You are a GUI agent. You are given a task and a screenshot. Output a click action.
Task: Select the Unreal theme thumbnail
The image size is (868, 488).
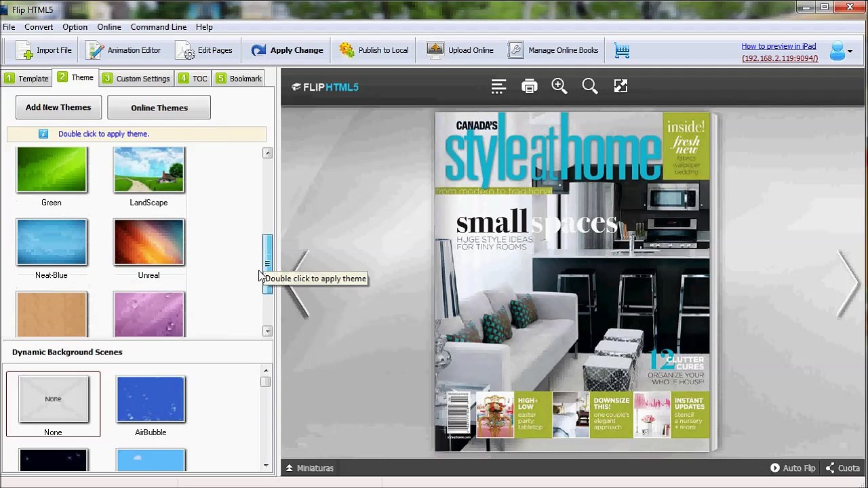coord(149,242)
